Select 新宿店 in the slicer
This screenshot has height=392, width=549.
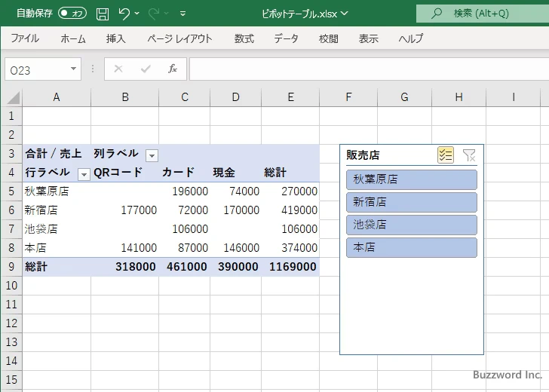(412, 202)
